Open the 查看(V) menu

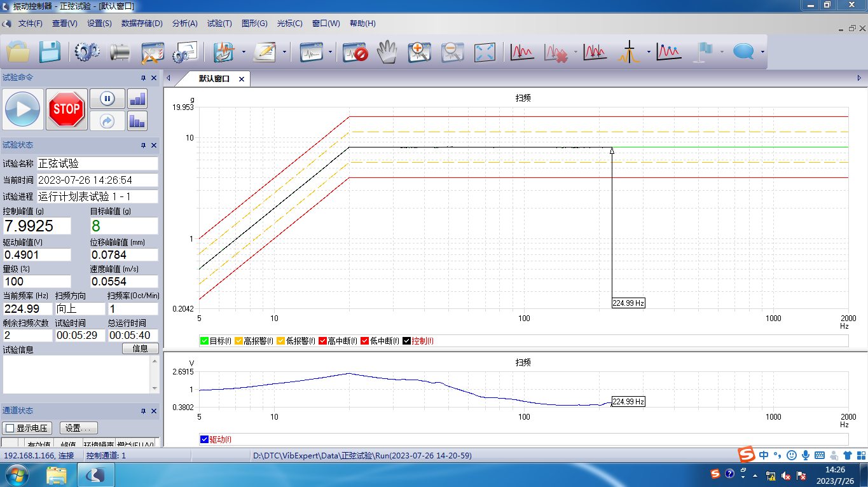(x=64, y=24)
